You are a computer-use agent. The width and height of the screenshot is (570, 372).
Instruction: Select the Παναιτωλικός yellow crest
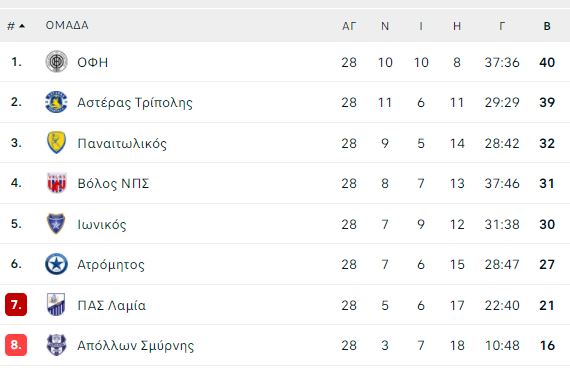(56, 143)
